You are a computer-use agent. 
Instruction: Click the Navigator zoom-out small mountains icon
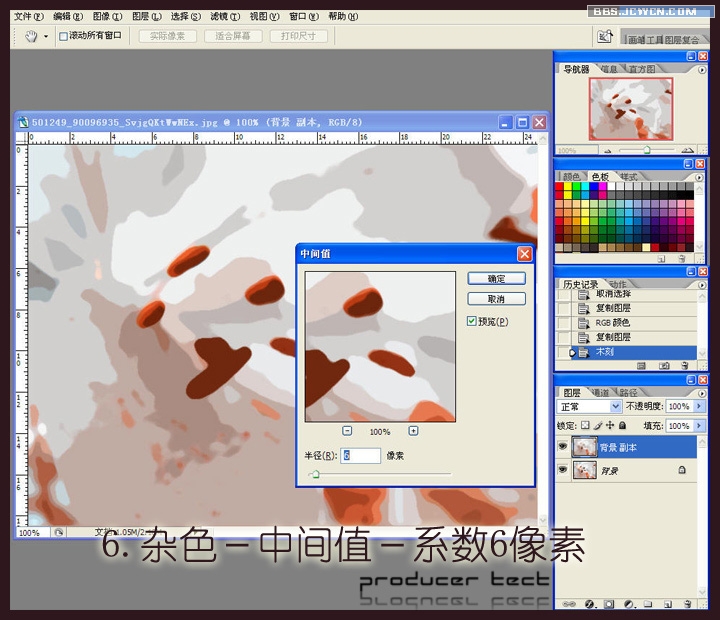coord(608,150)
